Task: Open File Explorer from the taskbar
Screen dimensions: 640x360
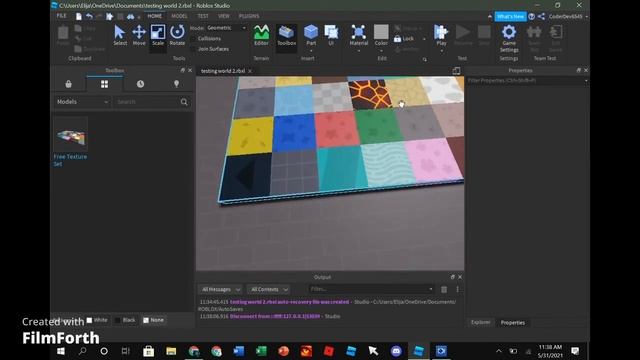Action: (x=171, y=351)
